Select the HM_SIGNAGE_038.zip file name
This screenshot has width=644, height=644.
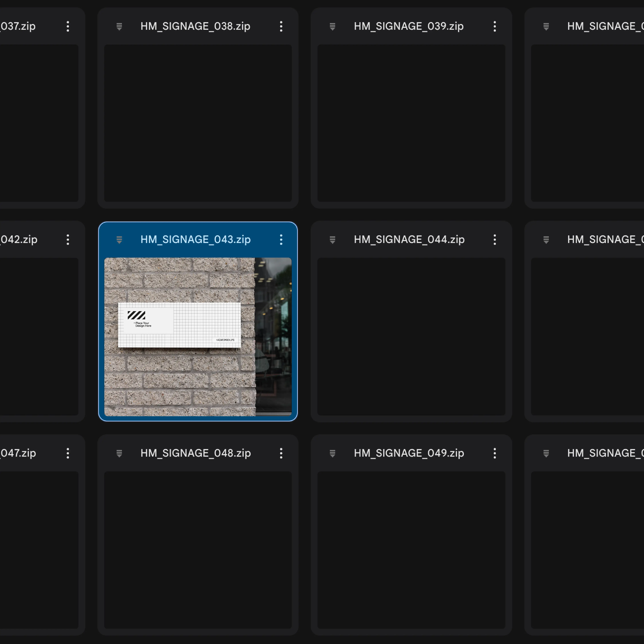[x=195, y=26]
